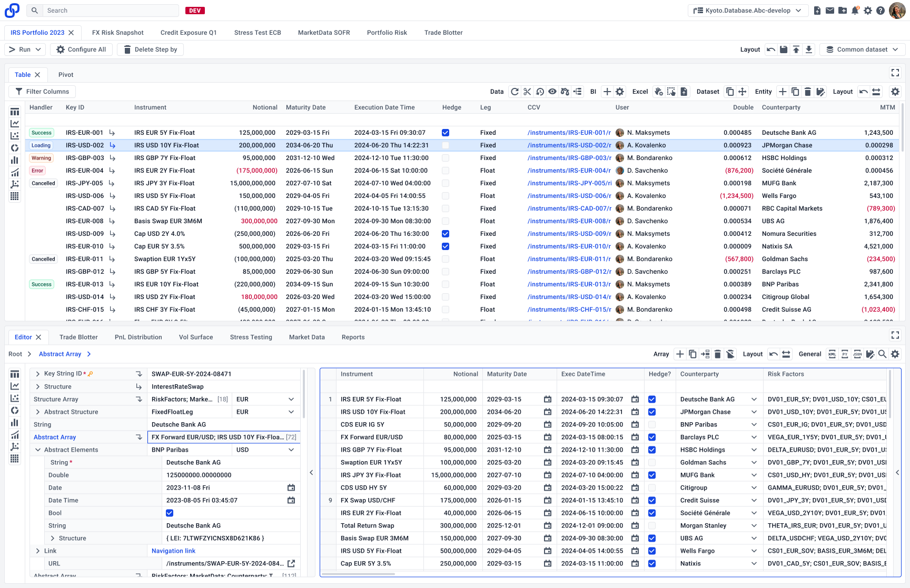Open Kyoto.Database.Abc-develop environment dropdown
This screenshot has height=588, width=910.
748,11
